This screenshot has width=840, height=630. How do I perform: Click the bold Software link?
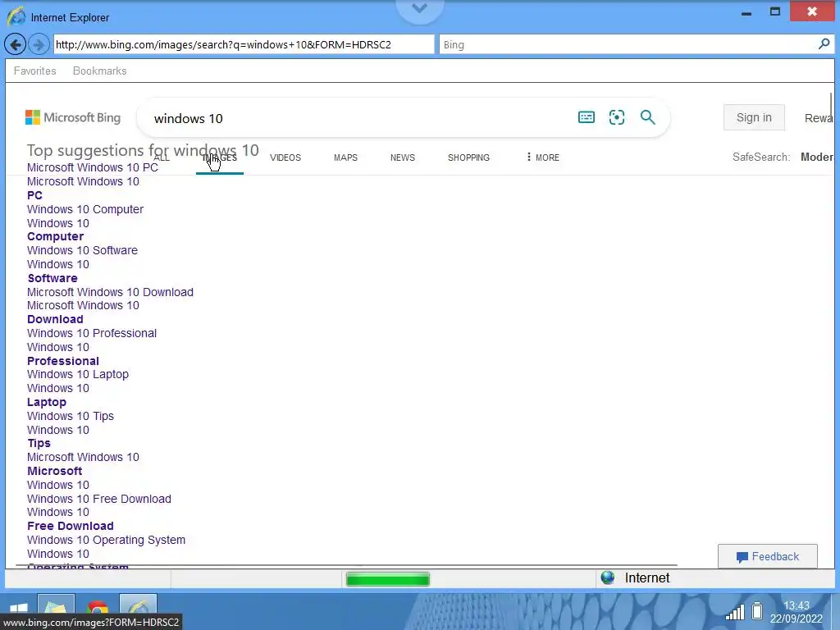pyautogui.click(x=52, y=278)
